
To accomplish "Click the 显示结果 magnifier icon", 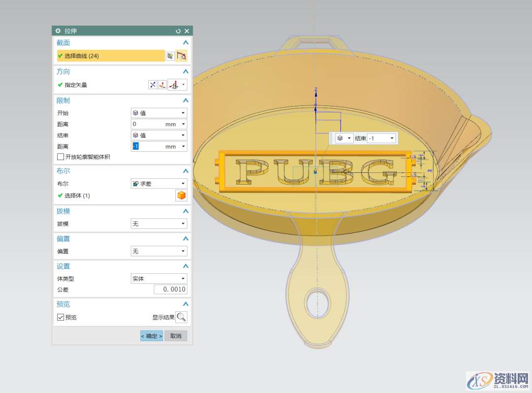I will tap(181, 317).
